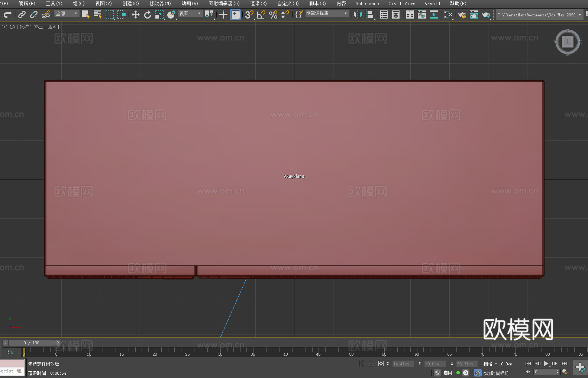Activate the Select and Scale tool
This screenshot has height=378, width=588.
[x=159, y=14]
